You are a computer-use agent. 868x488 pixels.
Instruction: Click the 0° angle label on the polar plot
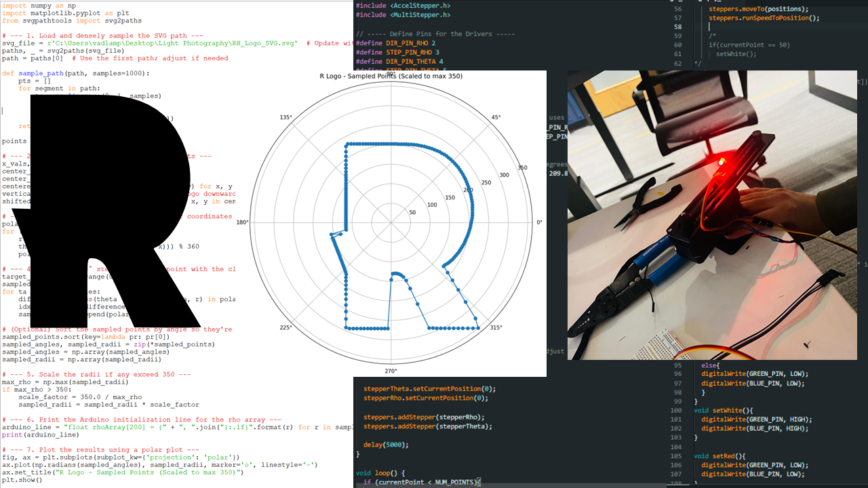tap(539, 222)
